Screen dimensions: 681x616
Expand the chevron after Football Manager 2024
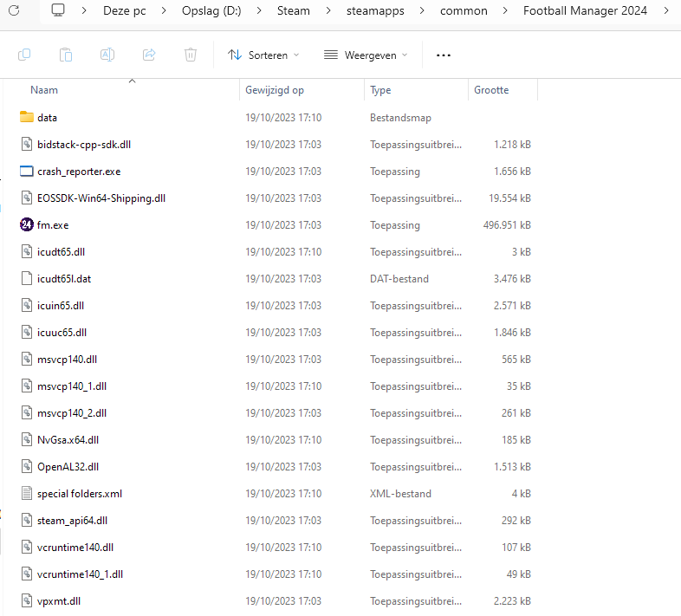tap(666, 10)
